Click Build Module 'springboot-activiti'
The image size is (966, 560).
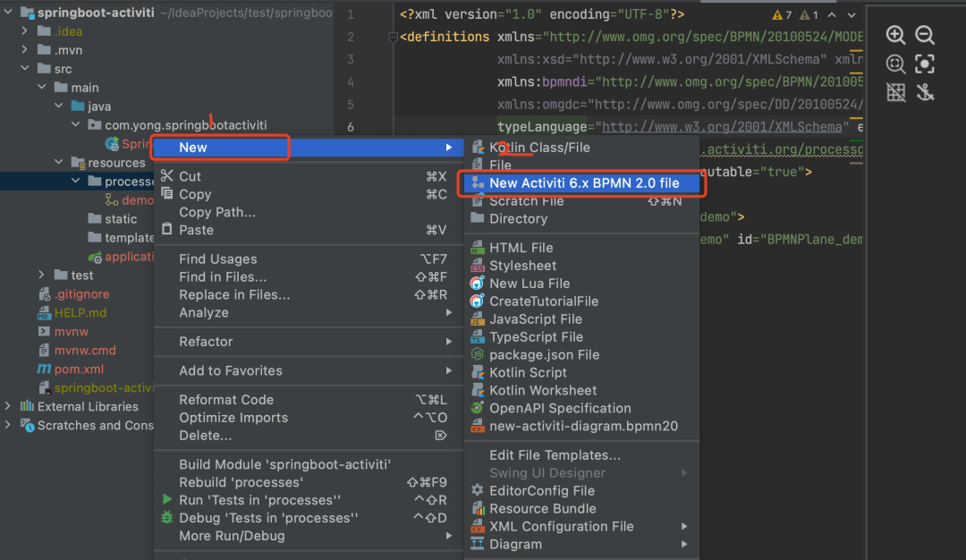pyautogui.click(x=308, y=464)
